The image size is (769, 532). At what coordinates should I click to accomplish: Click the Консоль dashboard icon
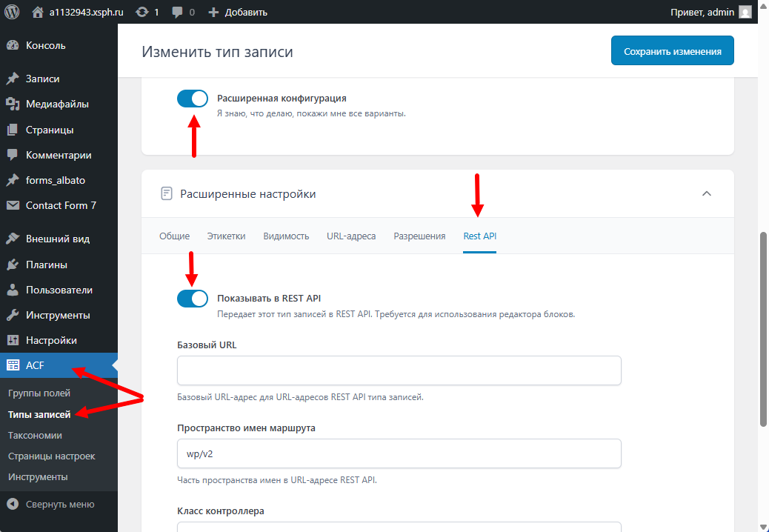click(12, 45)
